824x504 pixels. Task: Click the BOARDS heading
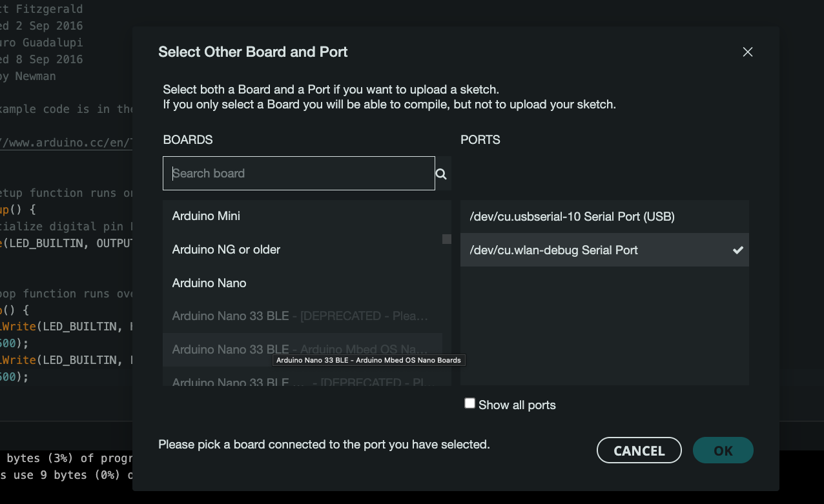[x=188, y=140]
